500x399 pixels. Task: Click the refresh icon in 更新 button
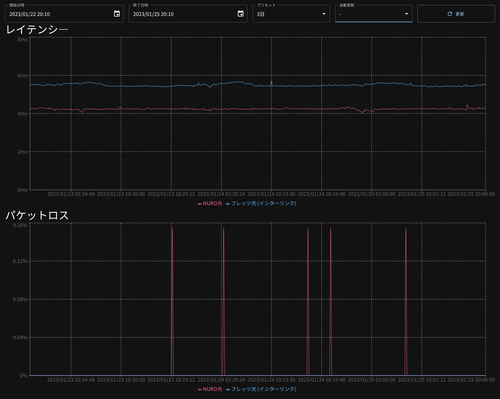click(450, 14)
